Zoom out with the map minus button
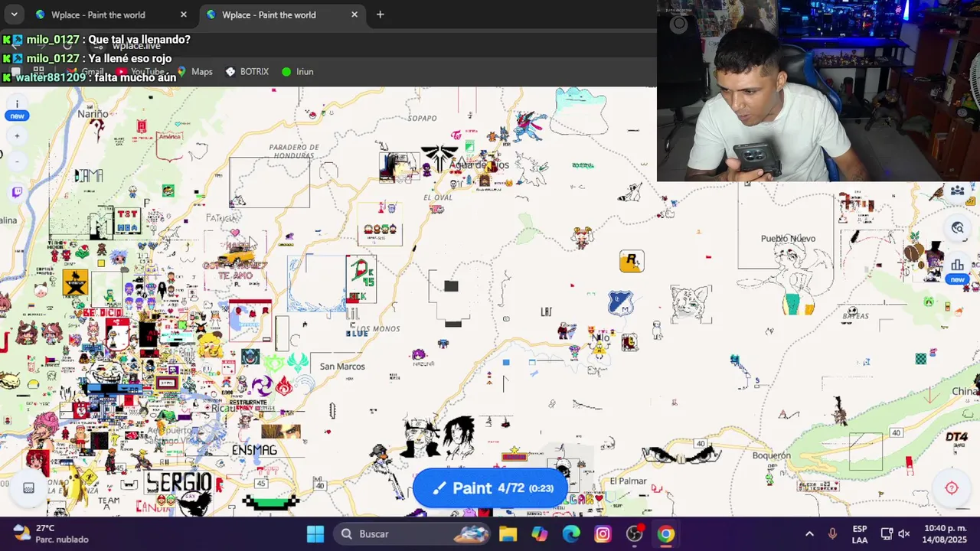This screenshot has height=551, width=980. coord(17,161)
